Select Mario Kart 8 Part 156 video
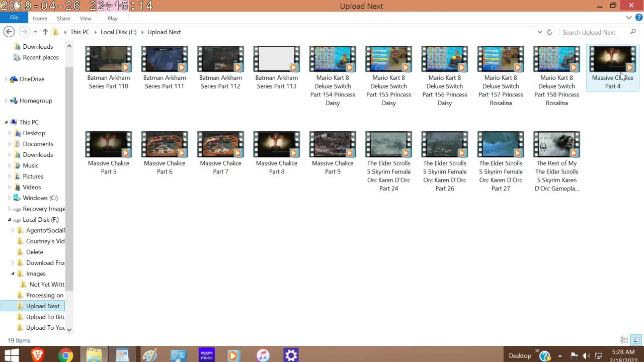 point(445,76)
